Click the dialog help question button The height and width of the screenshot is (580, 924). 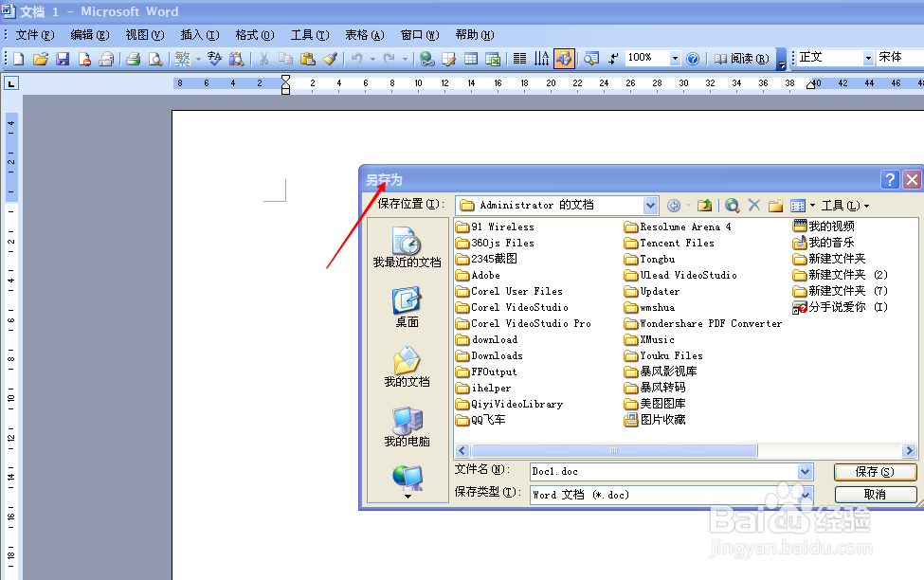point(891,179)
